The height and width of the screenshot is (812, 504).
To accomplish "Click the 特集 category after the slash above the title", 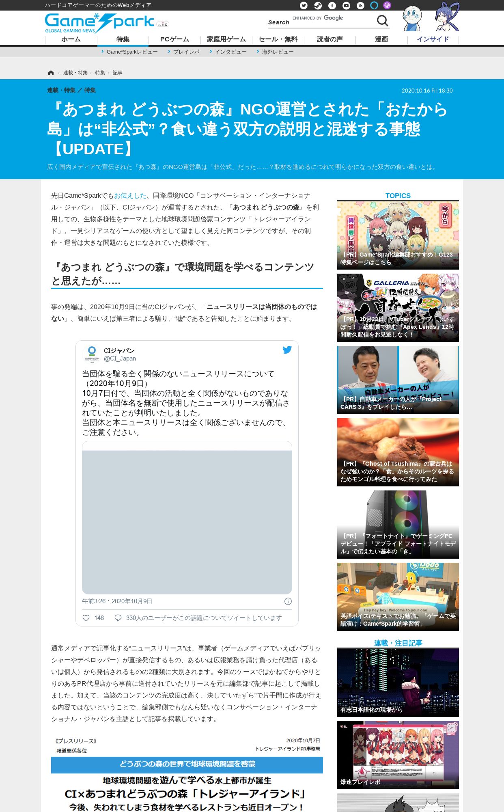I will [90, 90].
